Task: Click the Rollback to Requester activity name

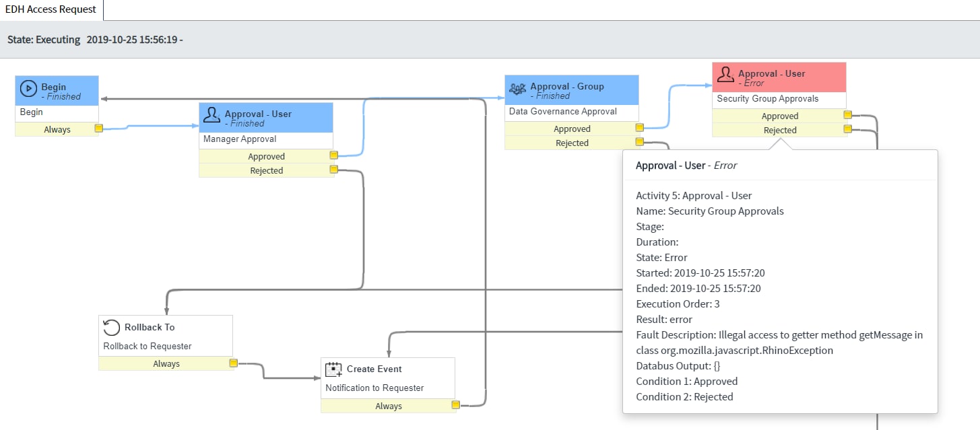Action: click(x=148, y=347)
